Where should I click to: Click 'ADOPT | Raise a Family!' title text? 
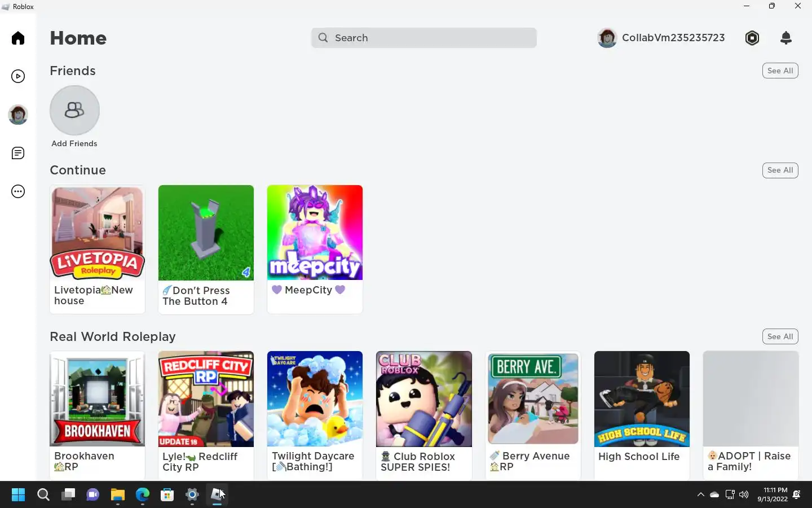pyautogui.click(x=749, y=461)
